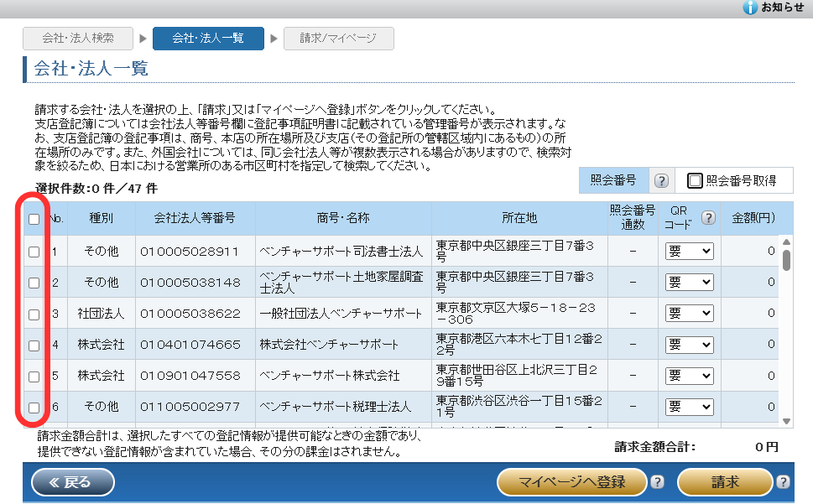The image size is (813, 504).
Task: Select the 会社・法人一覧 step tab
Action: coord(207,38)
